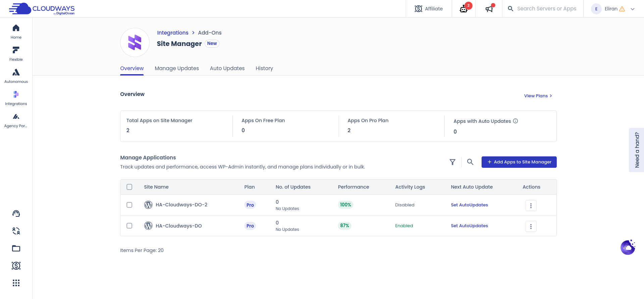Open the Home sidebar icon
644x299 pixels.
[16, 28]
